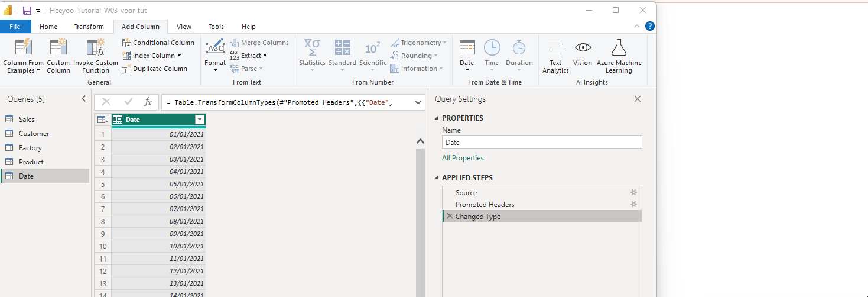The image size is (868, 297).
Task: Expand the formula bar
Action: click(x=418, y=102)
